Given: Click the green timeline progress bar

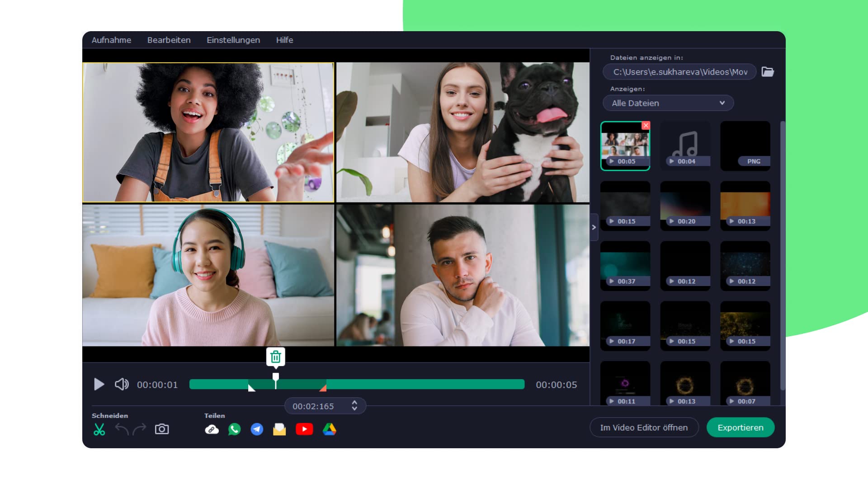Looking at the screenshot, I should (x=357, y=384).
